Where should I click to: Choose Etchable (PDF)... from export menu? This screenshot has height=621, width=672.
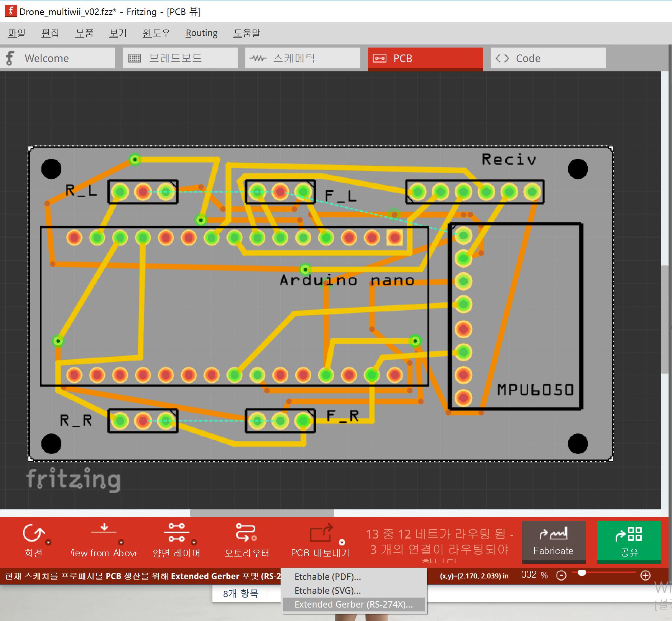pyautogui.click(x=353, y=577)
